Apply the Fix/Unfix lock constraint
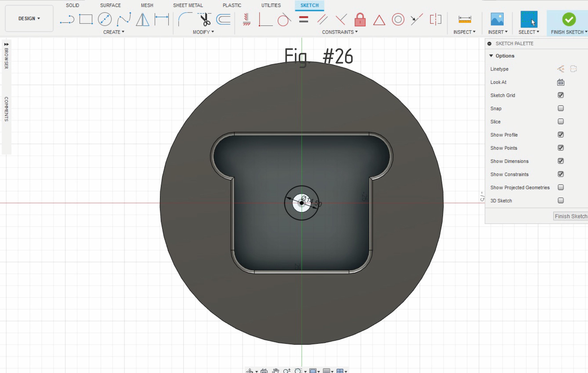The height and width of the screenshot is (373, 588). pos(360,19)
